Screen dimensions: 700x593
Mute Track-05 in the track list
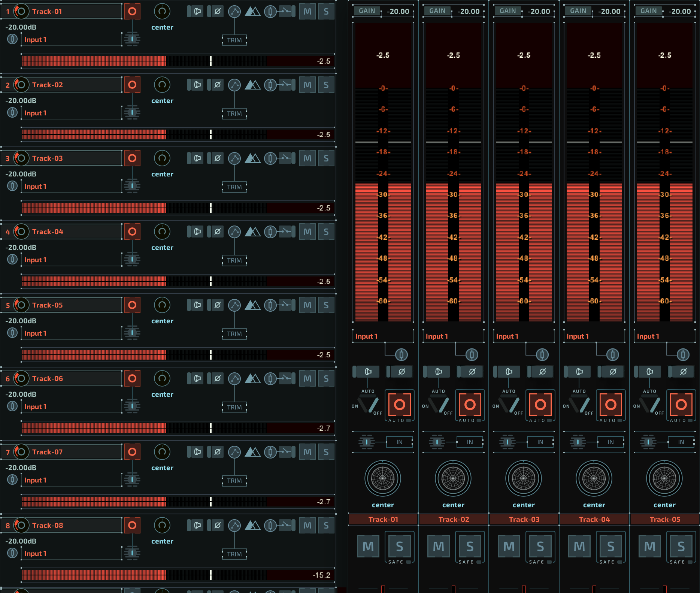[x=307, y=305]
